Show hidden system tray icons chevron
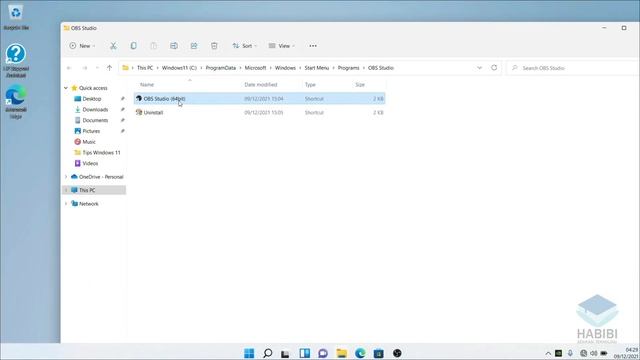The height and width of the screenshot is (360, 640). (548, 353)
